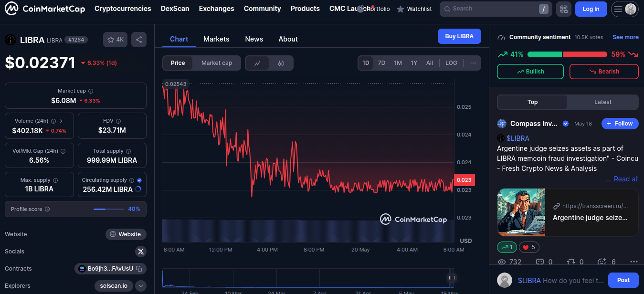Viewport: 644px width, 294px height.
Task: Click the Vol/Mkt Cap info icon
Action: (x=63, y=151)
